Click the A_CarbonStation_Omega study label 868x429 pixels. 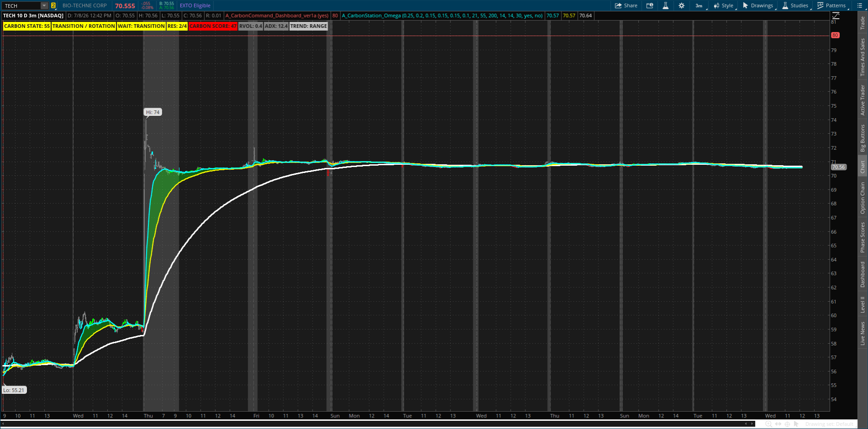(x=442, y=16)
